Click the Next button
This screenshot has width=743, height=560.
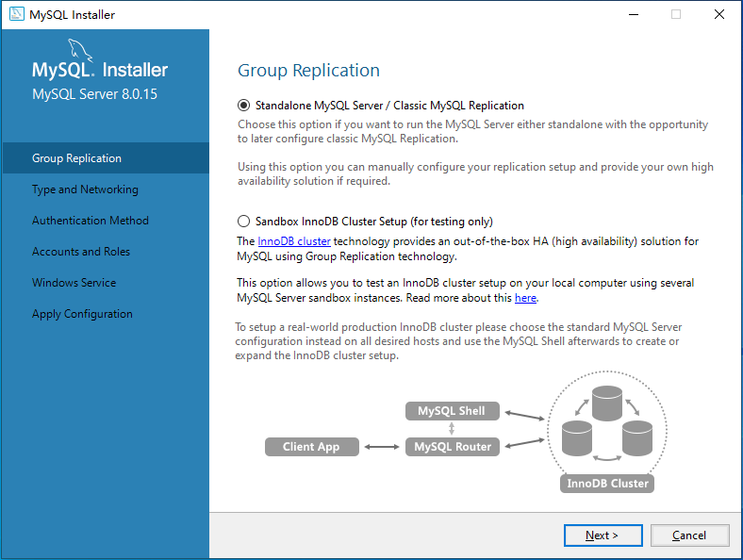(x=603, y=535)
